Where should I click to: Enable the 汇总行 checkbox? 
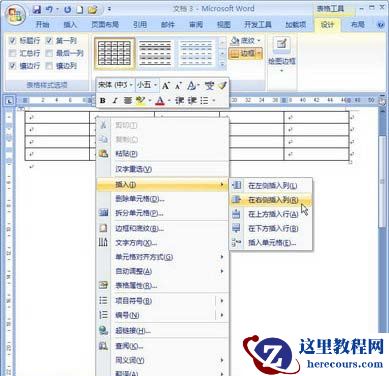12,53
